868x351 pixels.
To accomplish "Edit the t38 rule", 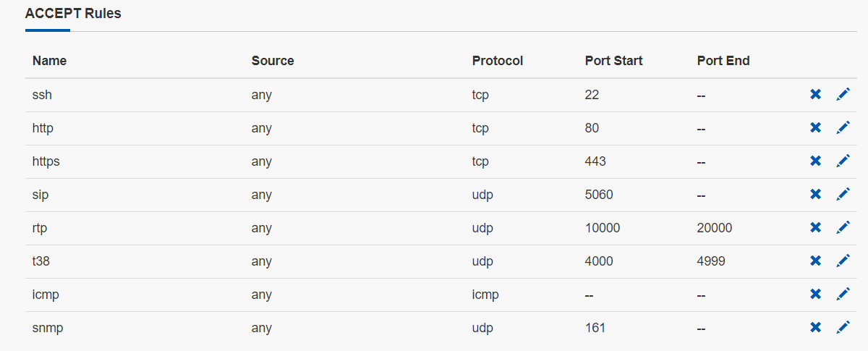I will click(843, 261).
